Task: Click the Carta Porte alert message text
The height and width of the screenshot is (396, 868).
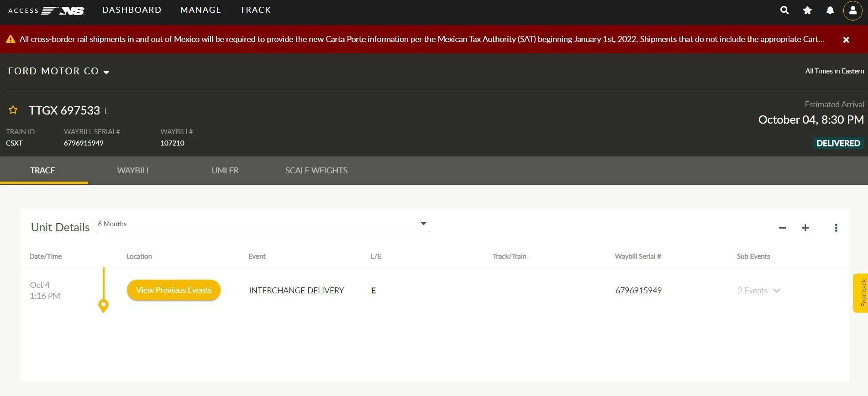Action: (421, 39)
